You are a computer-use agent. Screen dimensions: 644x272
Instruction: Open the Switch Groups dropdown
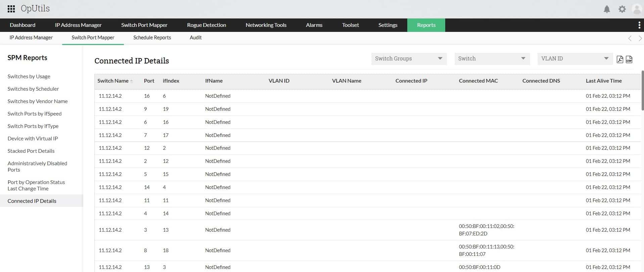(x=409, y=59)
